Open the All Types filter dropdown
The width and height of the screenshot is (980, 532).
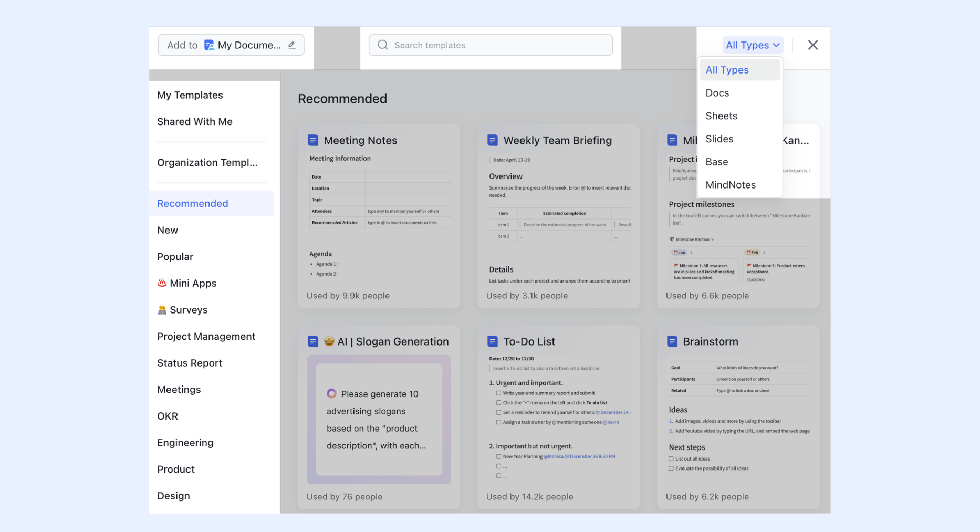tap(753, 45)
